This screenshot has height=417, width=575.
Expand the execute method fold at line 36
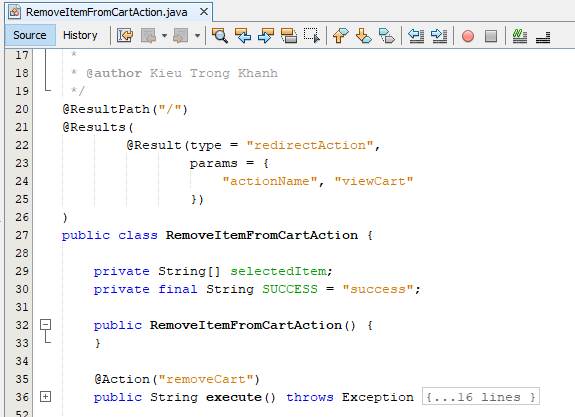point(45,396)
